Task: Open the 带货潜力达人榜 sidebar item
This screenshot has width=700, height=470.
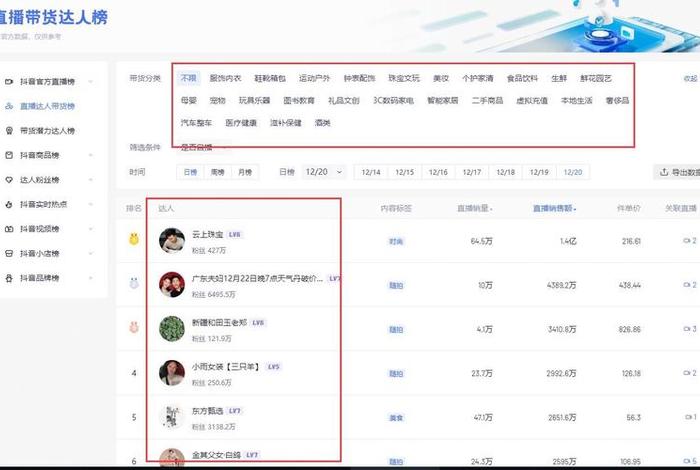Action: click(x=47, y=131)
